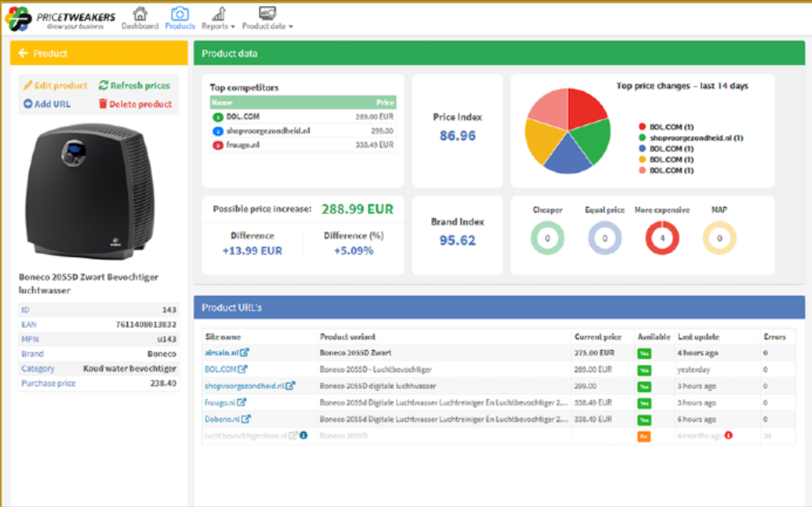The image size is (812, 507).
Task: Click the Cheaper donut indicator
Action: 547,238
